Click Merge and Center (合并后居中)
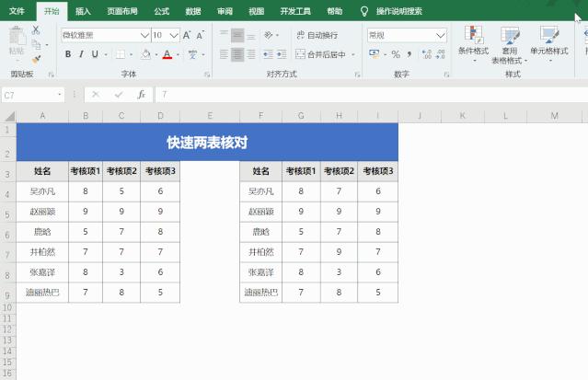 (320, 54)
